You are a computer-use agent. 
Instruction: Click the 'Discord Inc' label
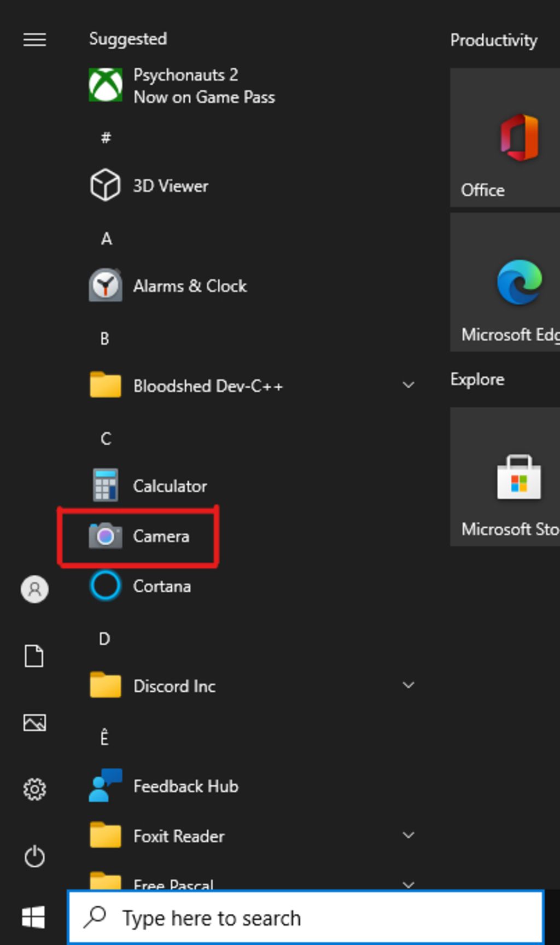(x=174, y=686)
